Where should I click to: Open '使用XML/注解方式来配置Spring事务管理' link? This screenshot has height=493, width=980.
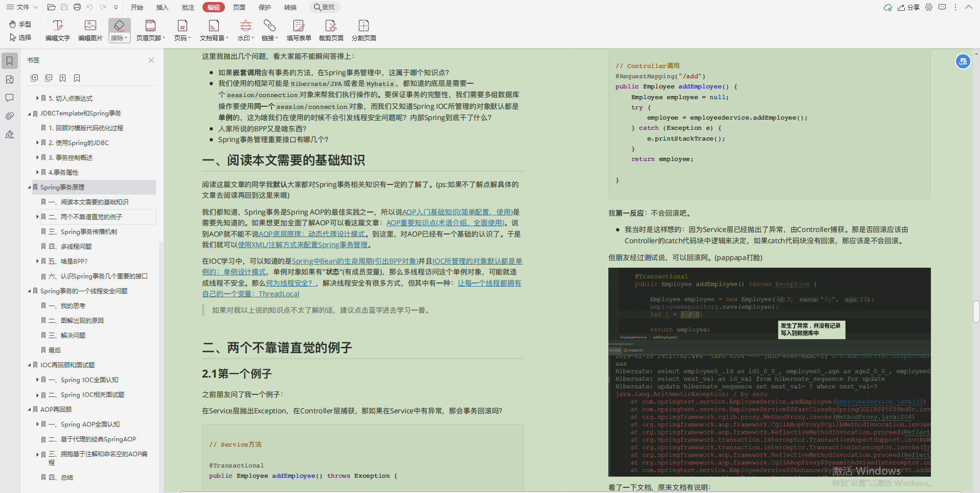click(303, 245)
